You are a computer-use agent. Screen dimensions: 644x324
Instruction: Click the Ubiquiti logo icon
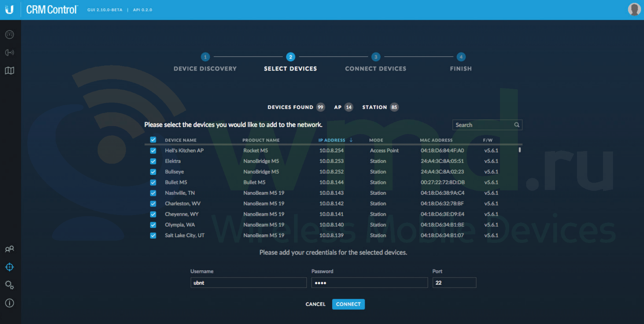coord(10,10)
